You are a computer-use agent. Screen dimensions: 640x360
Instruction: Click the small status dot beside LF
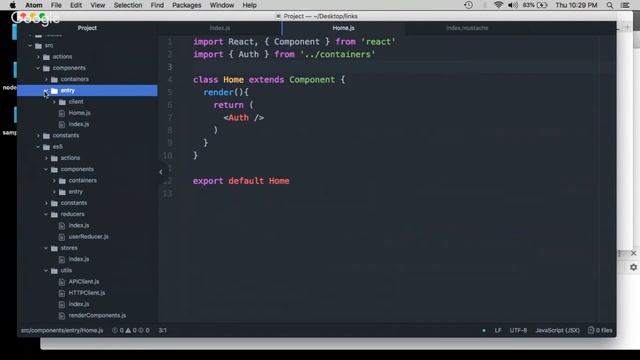click(484, 330)
